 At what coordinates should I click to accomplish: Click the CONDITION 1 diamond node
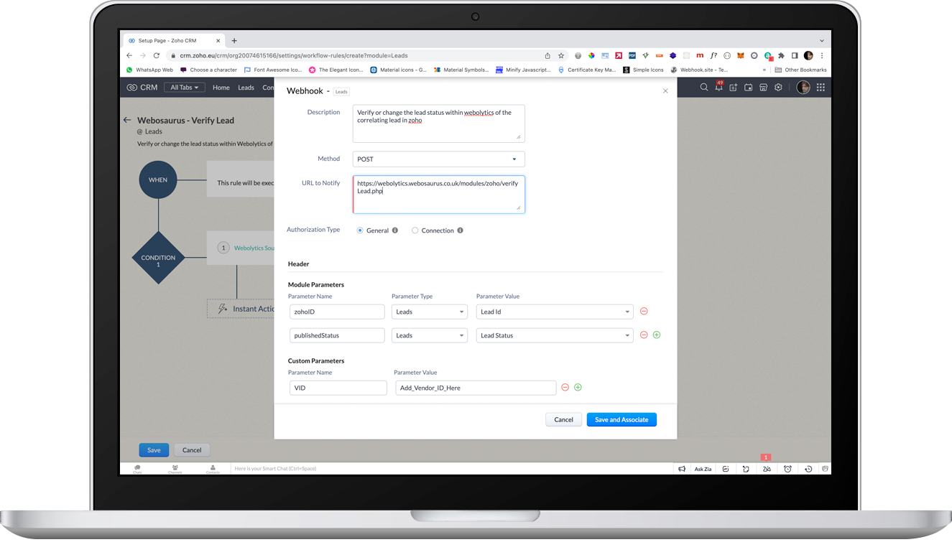[158, 258]
